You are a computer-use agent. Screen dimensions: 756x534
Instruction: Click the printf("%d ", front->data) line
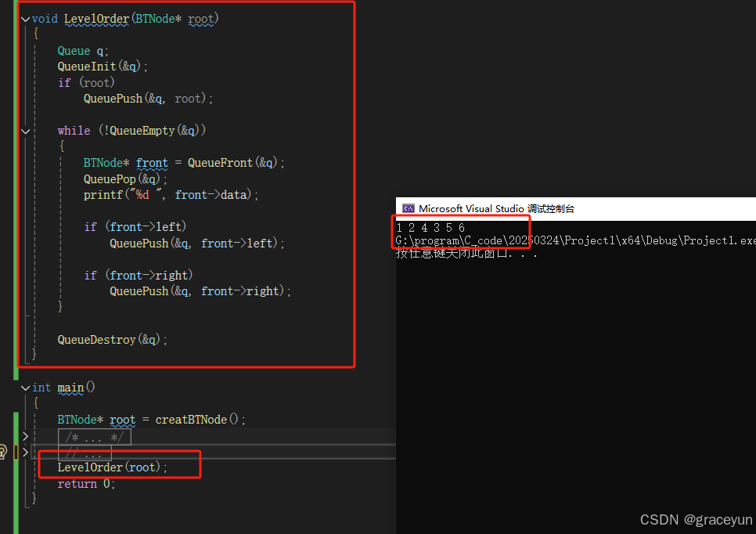click(x=171, y=195)
